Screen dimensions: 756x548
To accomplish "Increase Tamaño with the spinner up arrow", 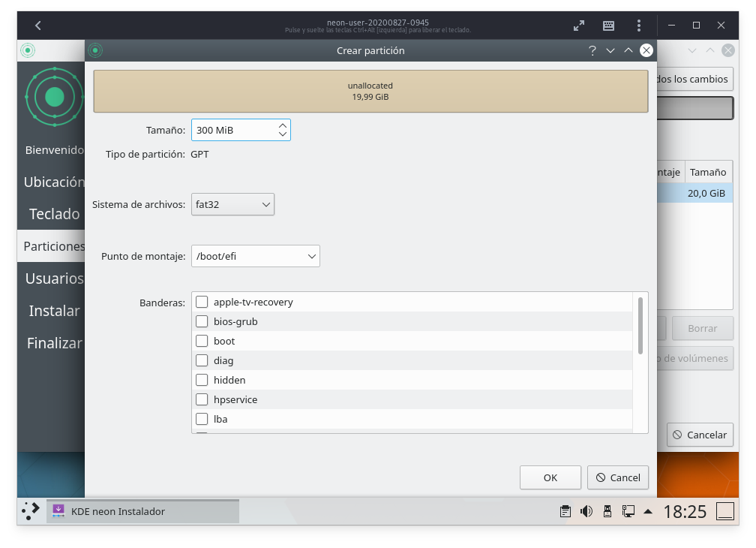I will [x=283, y=125].
